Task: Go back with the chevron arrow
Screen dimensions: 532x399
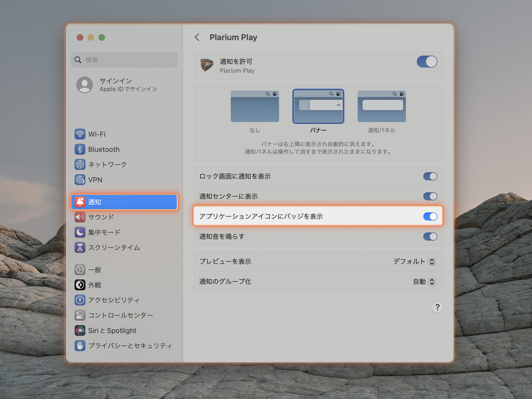Action: click(x=197, y=37)
